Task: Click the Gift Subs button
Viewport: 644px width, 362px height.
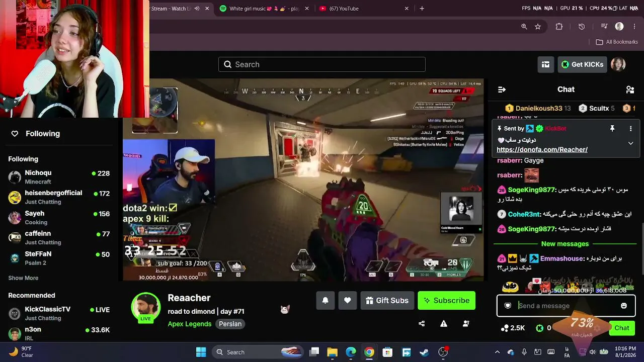Action: pos(387,301)
